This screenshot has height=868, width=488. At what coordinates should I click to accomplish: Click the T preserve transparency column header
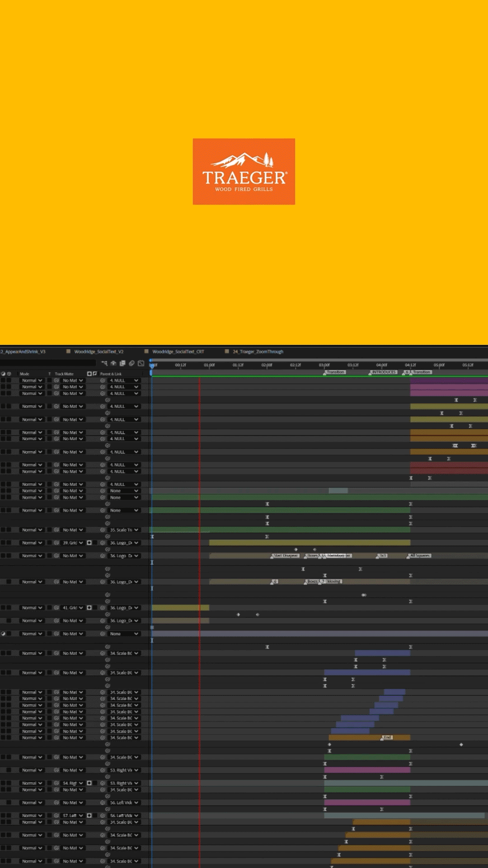[50, 374]
